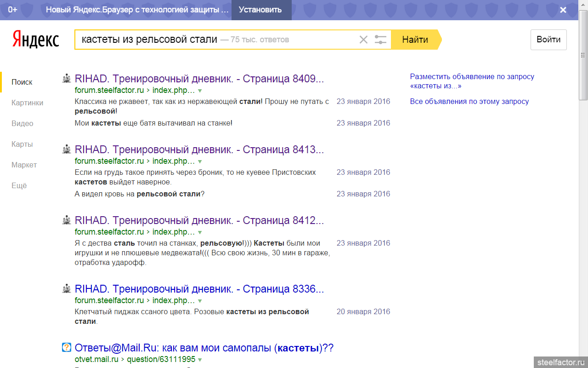The width and height of the screenshot is (588, 368).
Task: Switch to Маркет search tab
Action: pos(24,165)
